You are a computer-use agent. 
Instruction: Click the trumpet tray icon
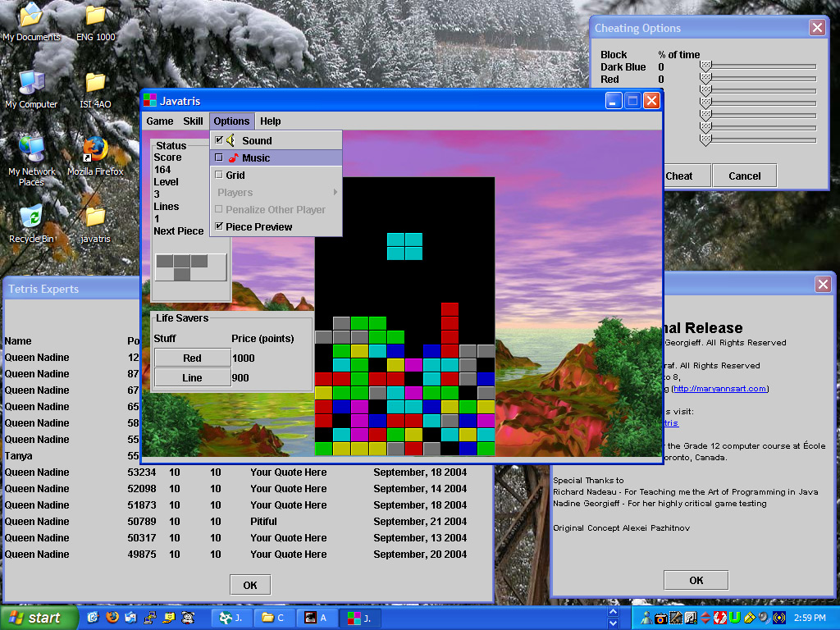point(676,618)
